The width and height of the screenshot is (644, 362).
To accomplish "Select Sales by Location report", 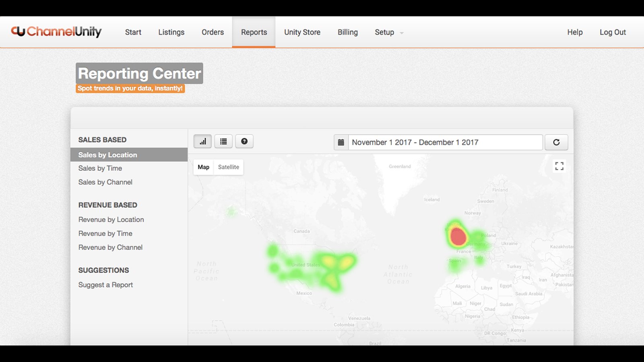I will coord(129,155).
